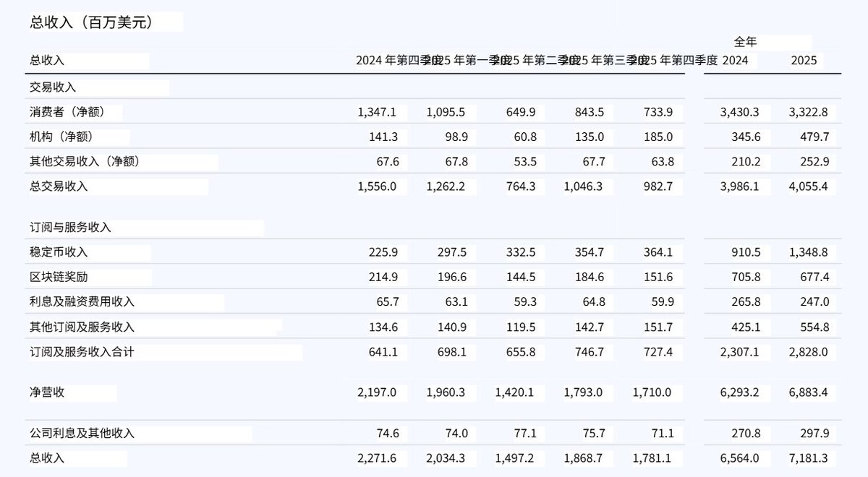Choose the "其他订阅及服务收入" row label
The height and width of the screenshot is (477, 868).
pyautogui.click(x=82, y=327)
